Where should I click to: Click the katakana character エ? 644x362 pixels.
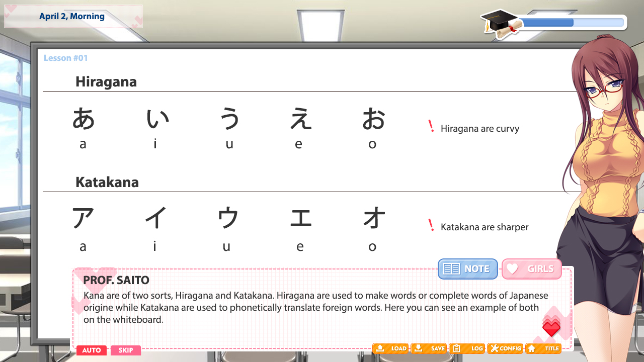point(301,218)
